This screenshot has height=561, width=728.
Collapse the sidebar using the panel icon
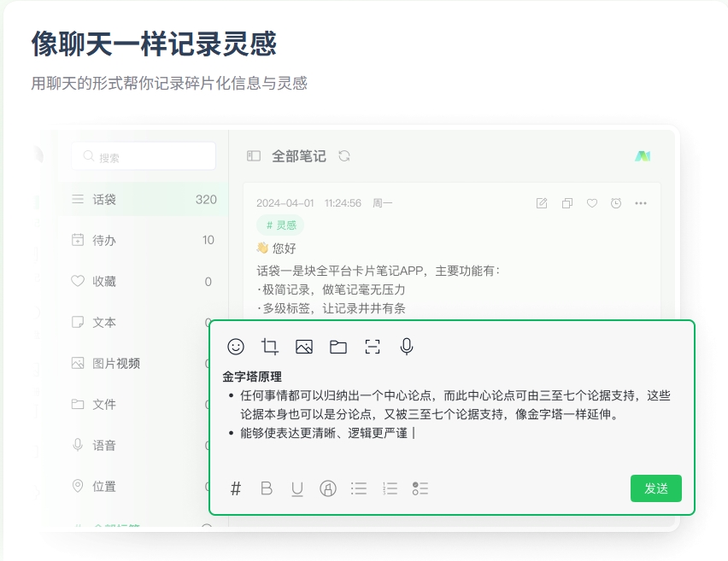254,156
